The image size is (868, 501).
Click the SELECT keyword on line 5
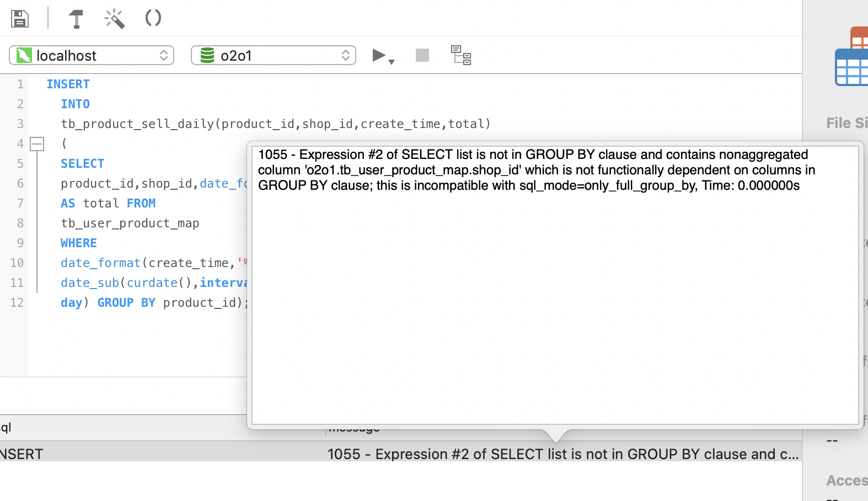click(82, 163)
